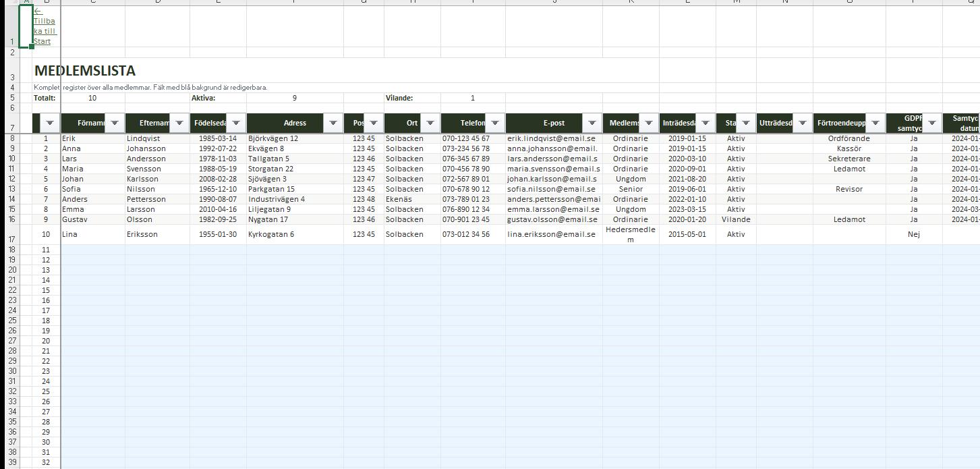The image size is (980, 469).
Task: Select cell containing erik.lindqvist@email.se
Action: click(x=551, y=138)
